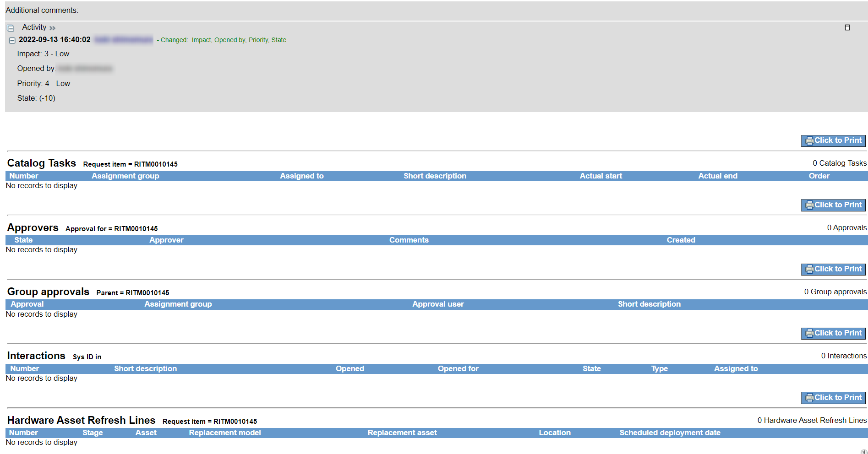
Task: Click the '0 Approvals' count
Action: tap(847, 227)
